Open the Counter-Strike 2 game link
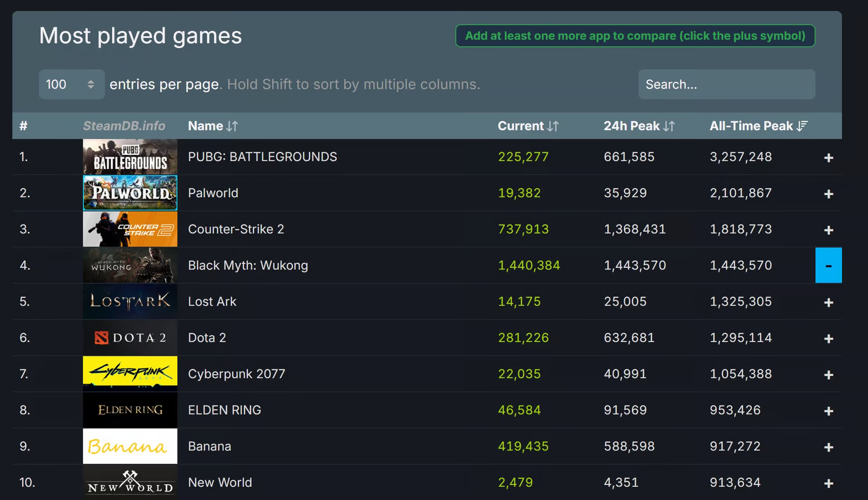The width and height of the screenshot is (868, 500). [x=236, y=229]
